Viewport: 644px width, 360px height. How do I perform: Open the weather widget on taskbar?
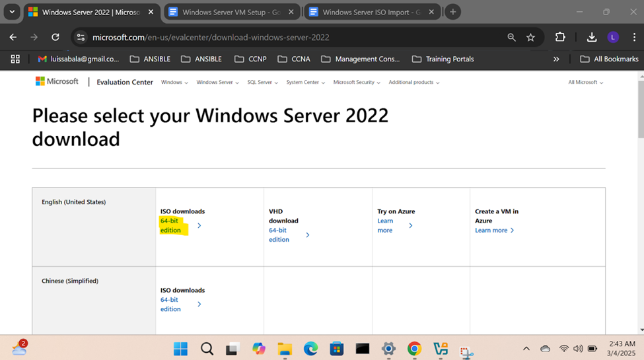tap(20, 347)
